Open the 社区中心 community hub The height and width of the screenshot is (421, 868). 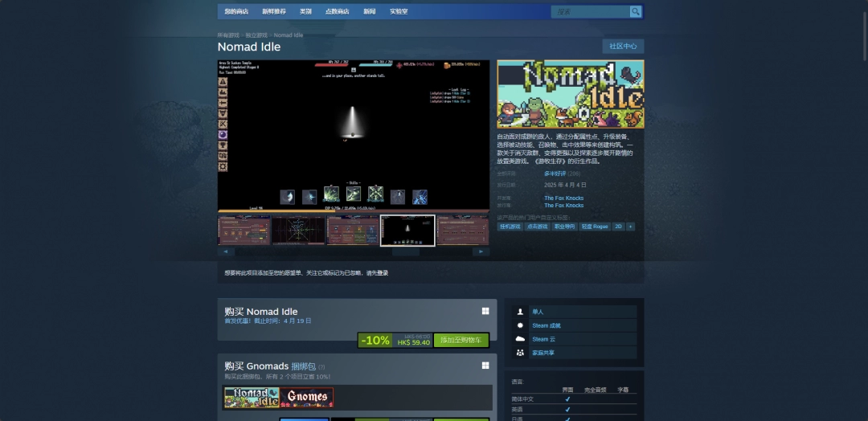(x=623, y=47)
